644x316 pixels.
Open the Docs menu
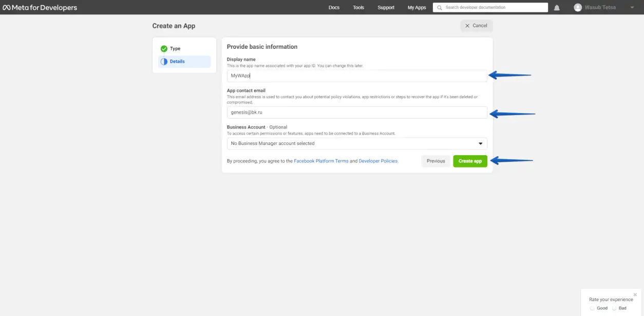(334, 8)
